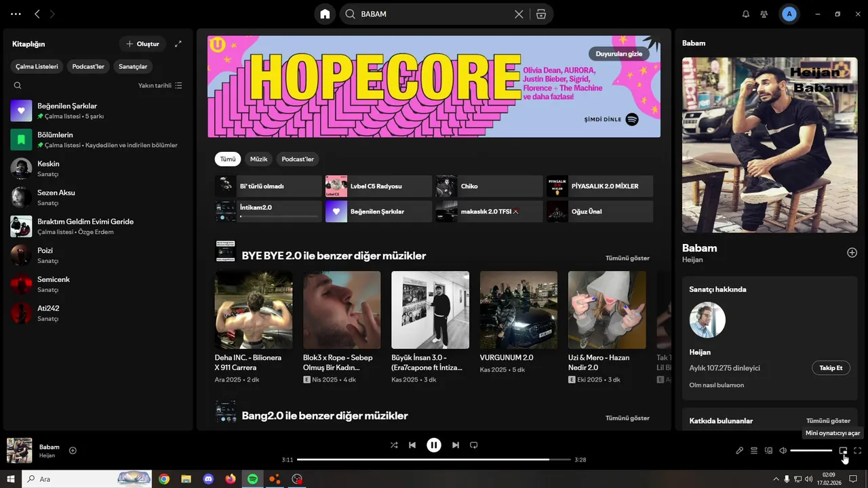Toggle repeat mode
868x488 pixels.
tap(474, 445)
